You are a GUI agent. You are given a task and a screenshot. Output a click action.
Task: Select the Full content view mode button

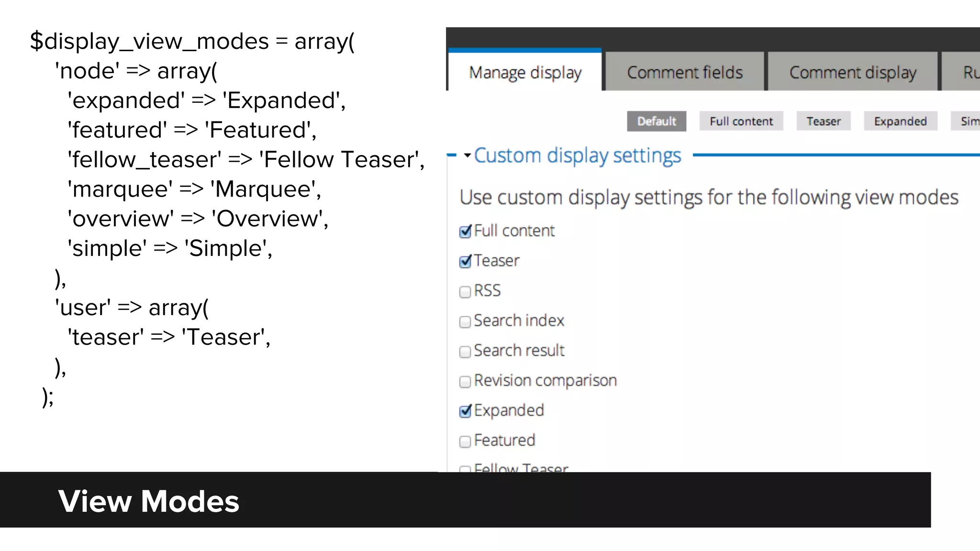(741, 121)
